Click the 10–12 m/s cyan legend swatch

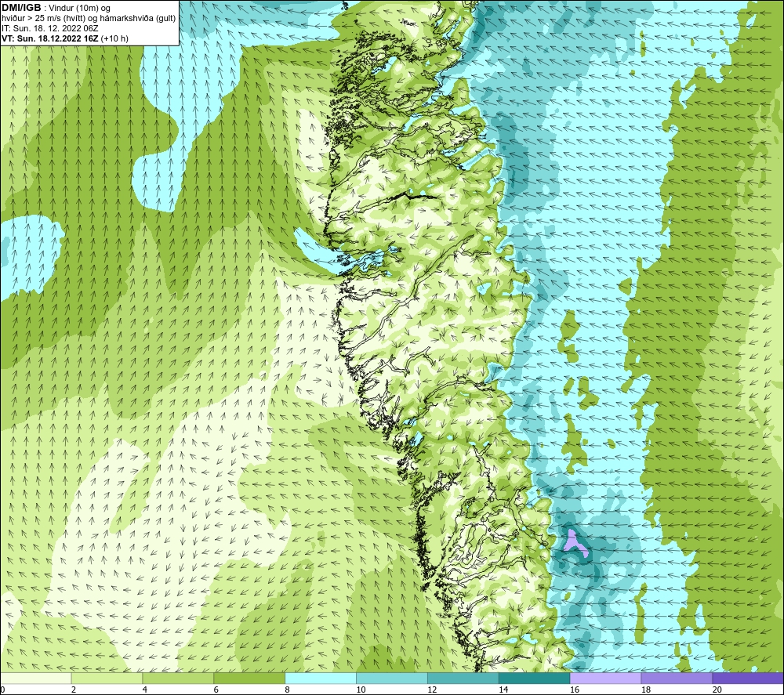(x=392, y=678)
